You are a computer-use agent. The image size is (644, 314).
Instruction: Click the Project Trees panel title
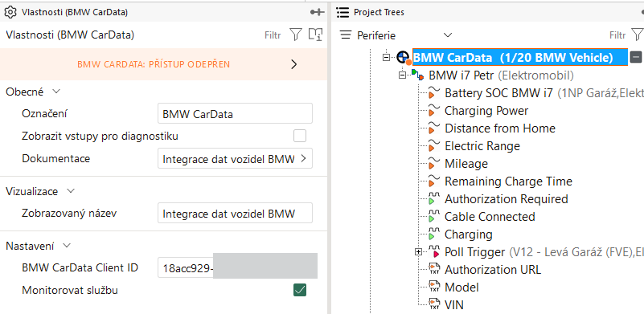coord(379,12)
